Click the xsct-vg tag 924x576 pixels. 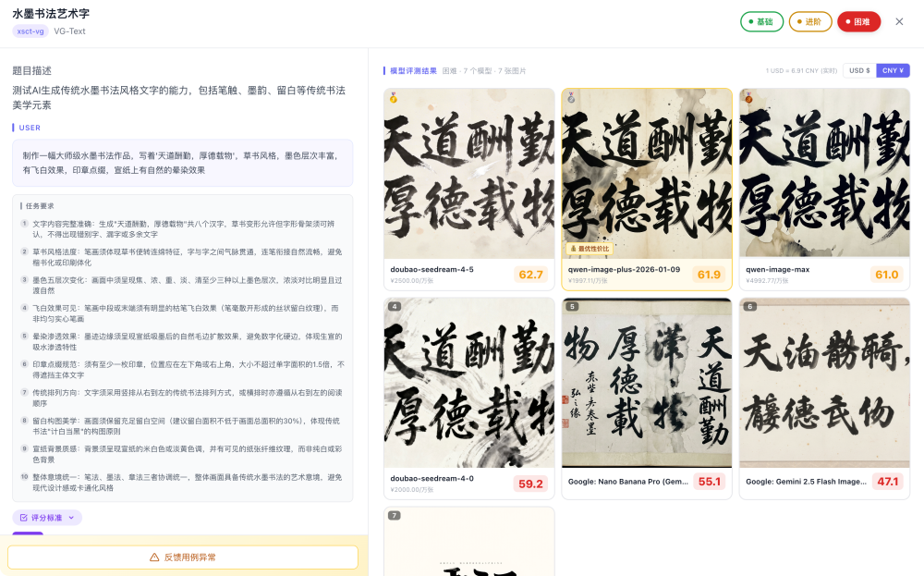click(29, 31)
